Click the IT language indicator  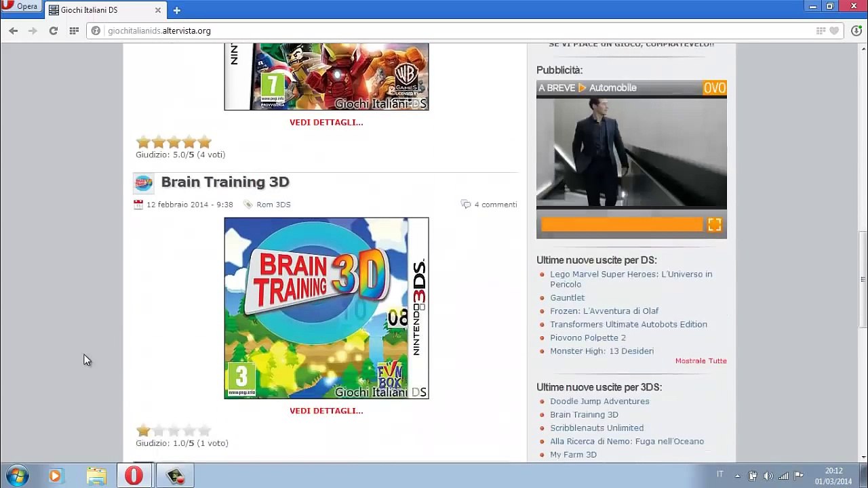[720, 474]
